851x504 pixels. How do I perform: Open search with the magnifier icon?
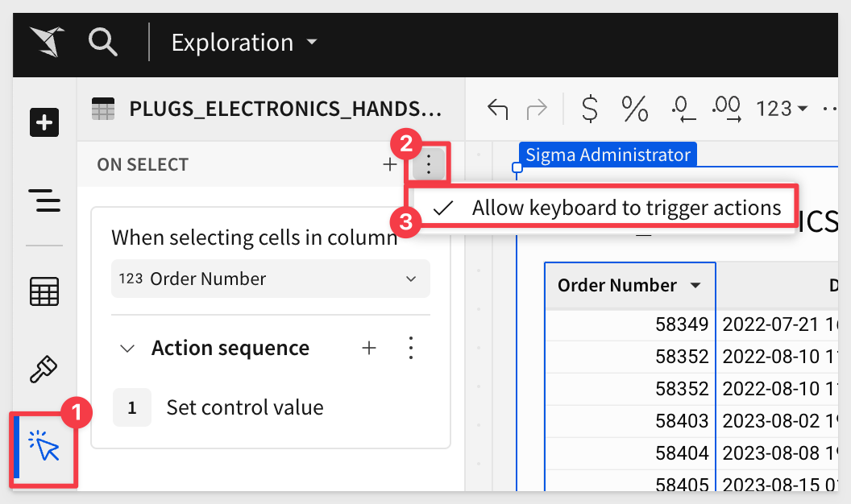pyautogui.click(x=102, y=41)
